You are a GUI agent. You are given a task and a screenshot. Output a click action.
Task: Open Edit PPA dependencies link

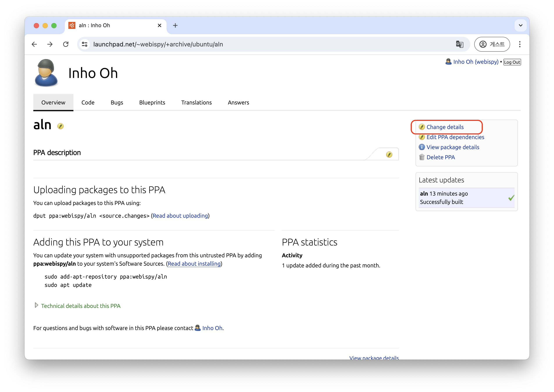pyautogui.click(x=455, y=137)
